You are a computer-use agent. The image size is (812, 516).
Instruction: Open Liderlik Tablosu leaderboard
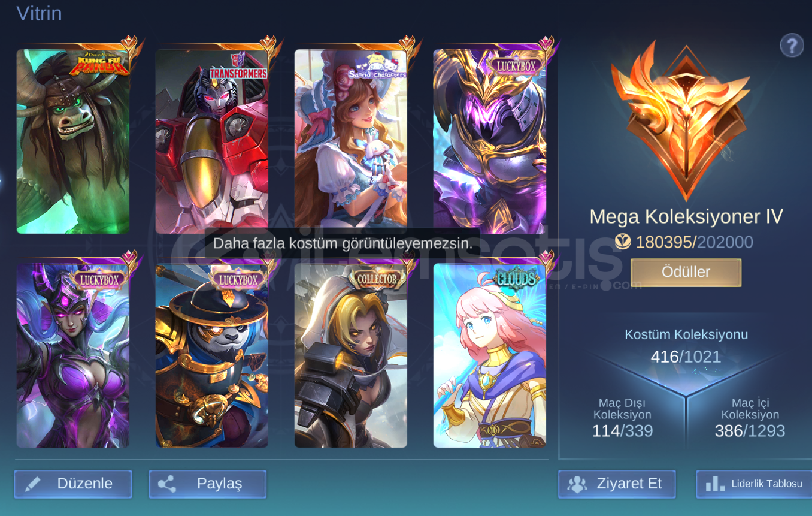point(754,484)
